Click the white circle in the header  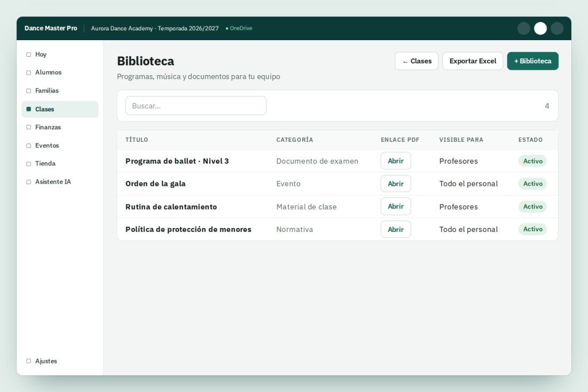pyautogui.click(x=540, y=29)
